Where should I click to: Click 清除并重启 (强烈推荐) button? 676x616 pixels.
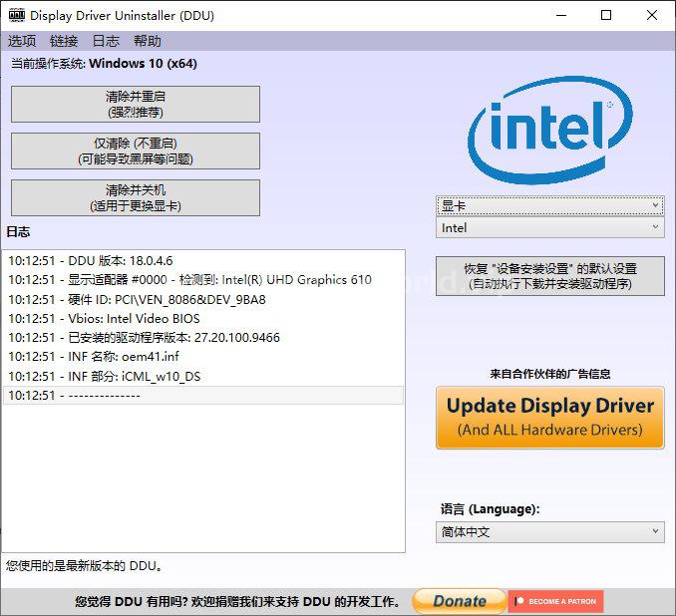[136, 104]
